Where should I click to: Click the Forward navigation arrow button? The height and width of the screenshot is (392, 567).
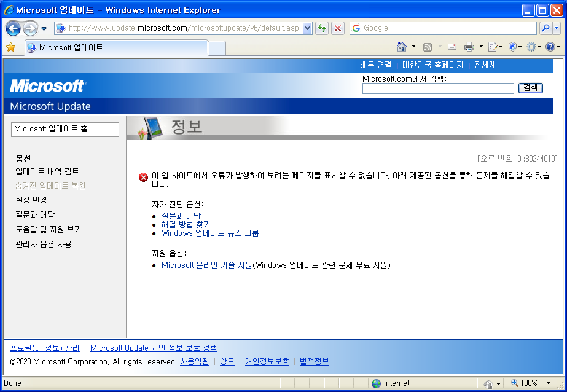30,28
